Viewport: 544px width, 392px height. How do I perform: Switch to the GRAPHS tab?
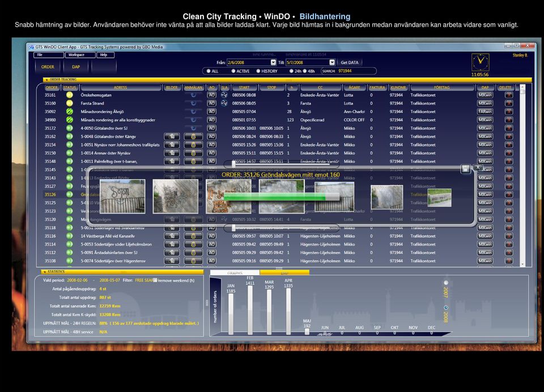pyautogui.click(x=235, y=272)
